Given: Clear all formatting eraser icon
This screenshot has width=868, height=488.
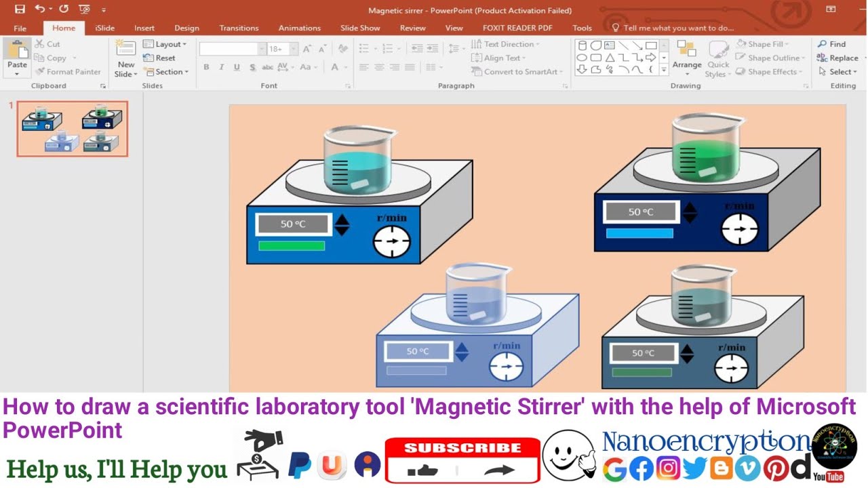Looking at the screenshot, I should tap(343, 49).
